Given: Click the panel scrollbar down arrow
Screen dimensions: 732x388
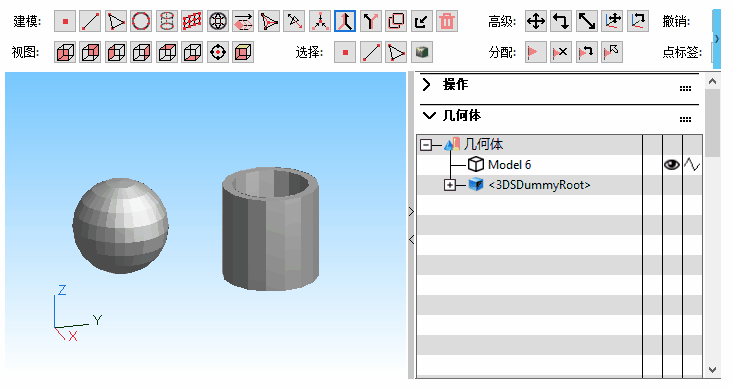Looking at the screenshot, I should pyautogui.click(x=712, y=370).
